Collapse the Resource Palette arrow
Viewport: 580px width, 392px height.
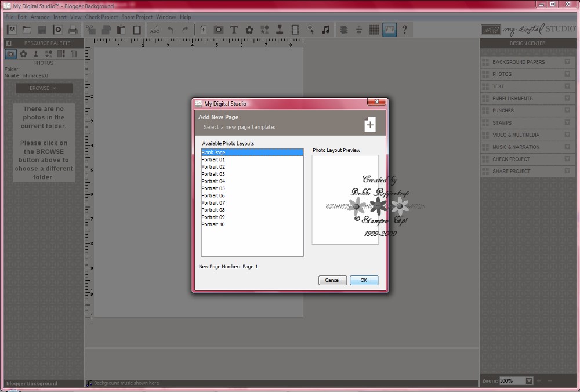(9, 43)
